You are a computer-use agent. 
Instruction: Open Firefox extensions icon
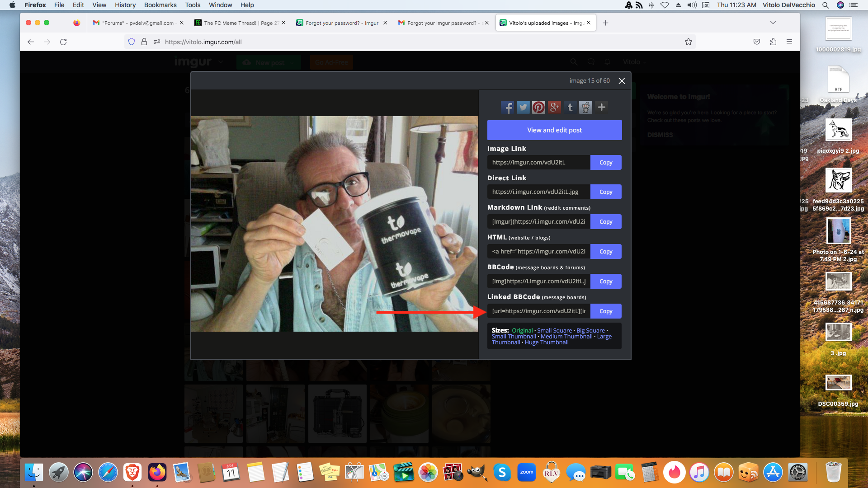pyautogui.click(x=773, y=42)
